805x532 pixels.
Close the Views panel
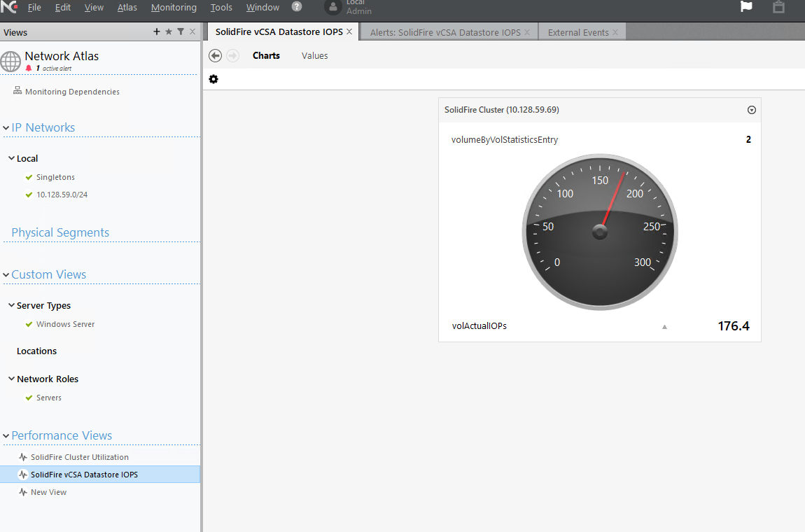pyautogui.click(x=192, y=31)
